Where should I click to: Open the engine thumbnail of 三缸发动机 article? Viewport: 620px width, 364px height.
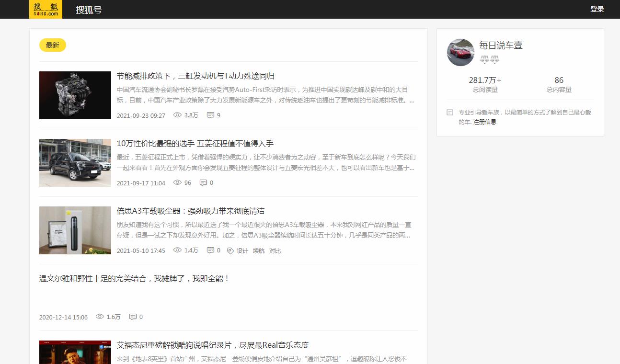tap(75, 95)
